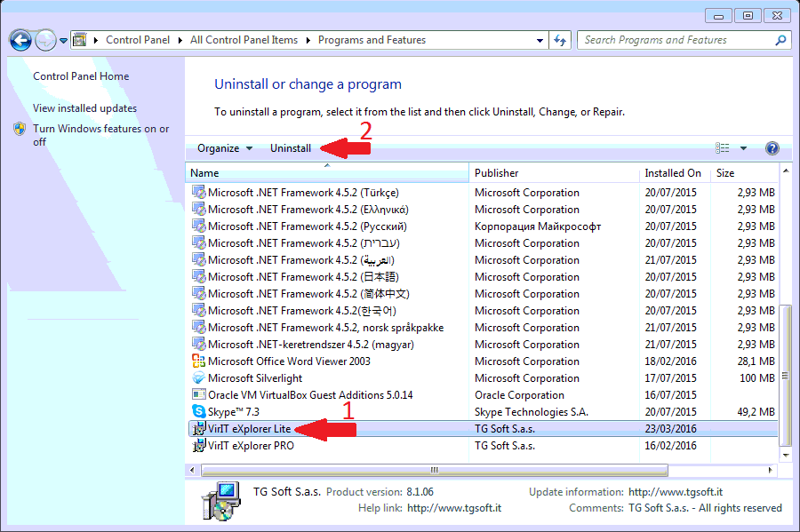800x532 pixels.
Task: Click the Skype 7.3 icon
Action: click(198, 411)
